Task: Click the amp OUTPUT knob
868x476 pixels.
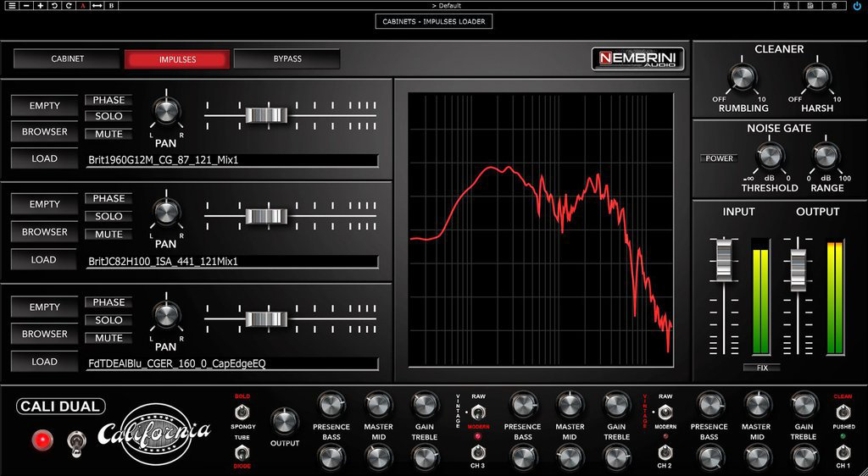Action: [x=285, y=423]
